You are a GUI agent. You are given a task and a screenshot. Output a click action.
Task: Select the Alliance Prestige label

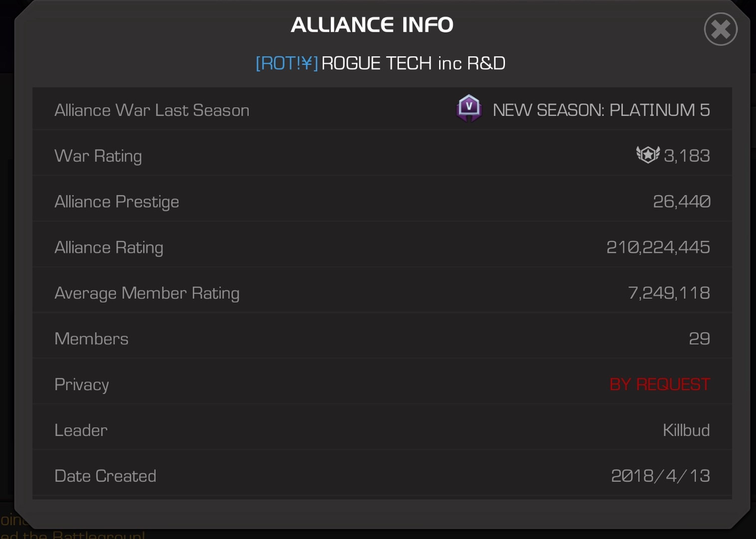point(117,201)
